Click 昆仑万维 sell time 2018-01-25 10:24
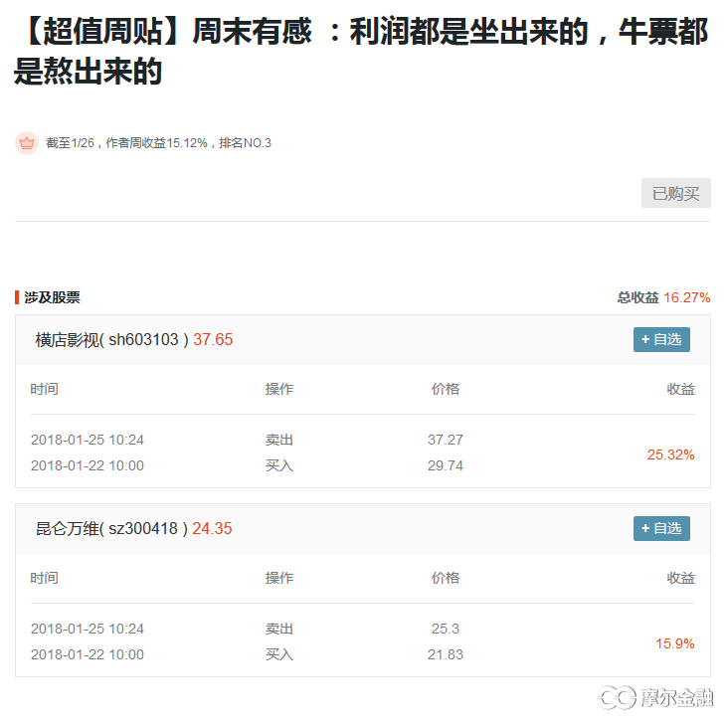 pos(88,629)
